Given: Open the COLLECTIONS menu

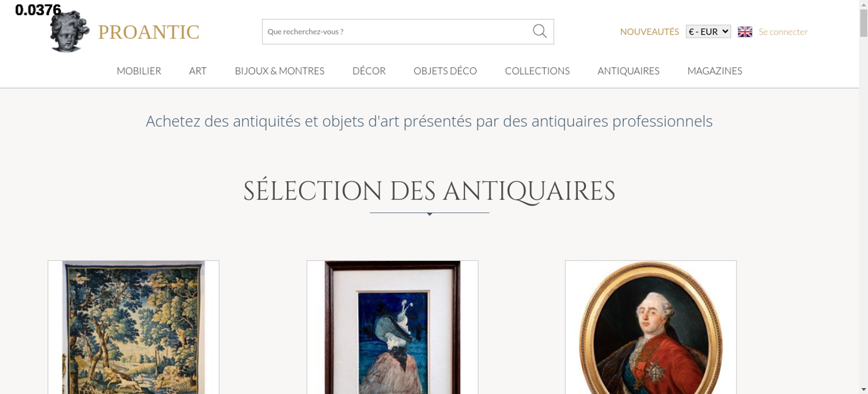Looking at the screenshot, I should pyautogui.click(x=537, y=71).
